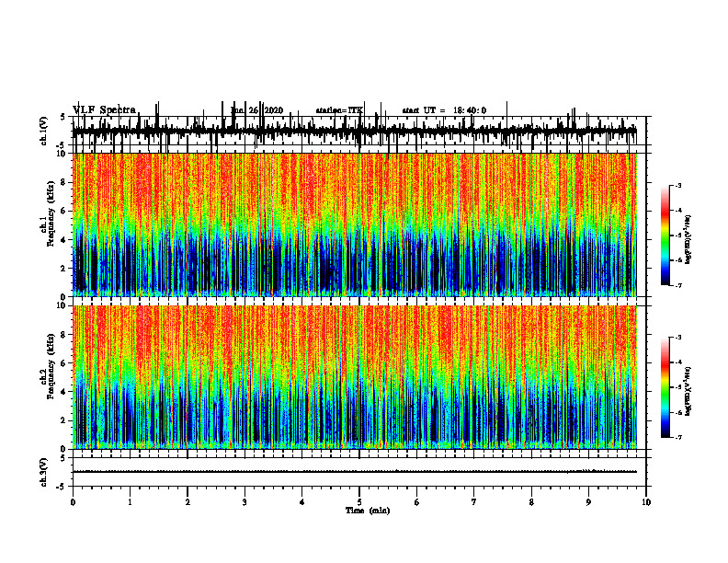Click the "10" kHz tick on ch.2 spectrogram
Image resolution: width=728 pixels, height=563 pixels.
pyautogui.click(x=63, y=305)
